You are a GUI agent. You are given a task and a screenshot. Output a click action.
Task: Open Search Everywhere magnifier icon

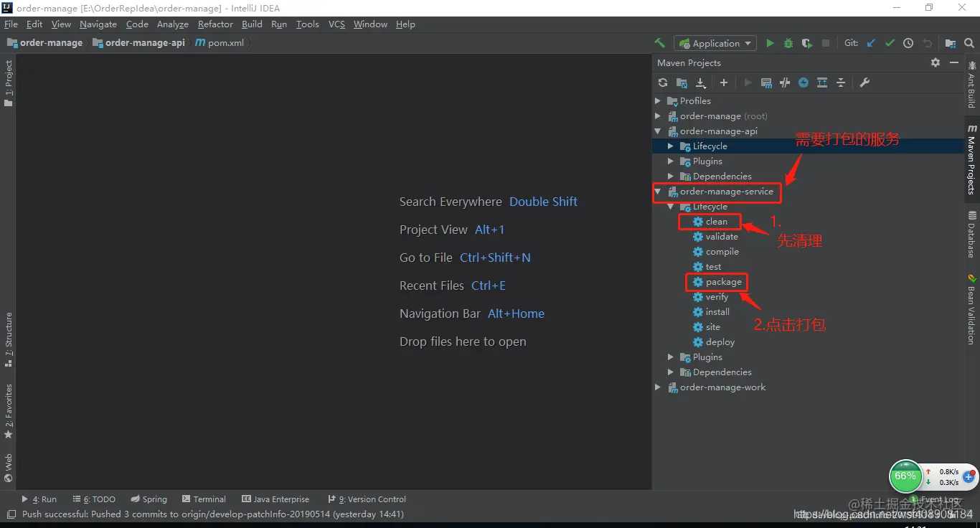pyautogui.click(x=969, y=43)
